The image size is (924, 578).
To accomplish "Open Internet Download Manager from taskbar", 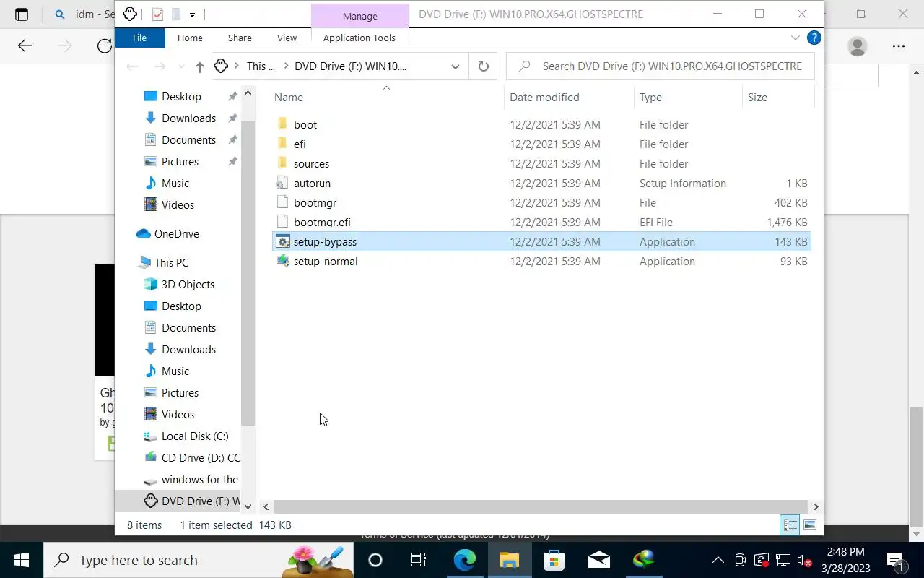I will (643, 560).
